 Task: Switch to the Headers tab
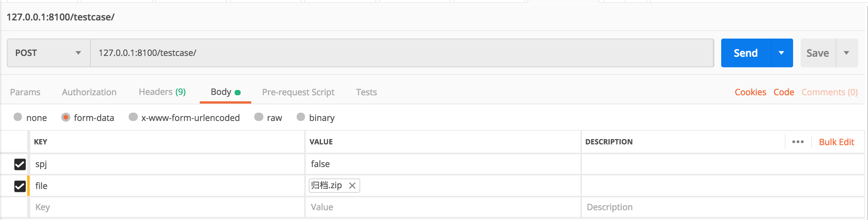tap(162, 92)
